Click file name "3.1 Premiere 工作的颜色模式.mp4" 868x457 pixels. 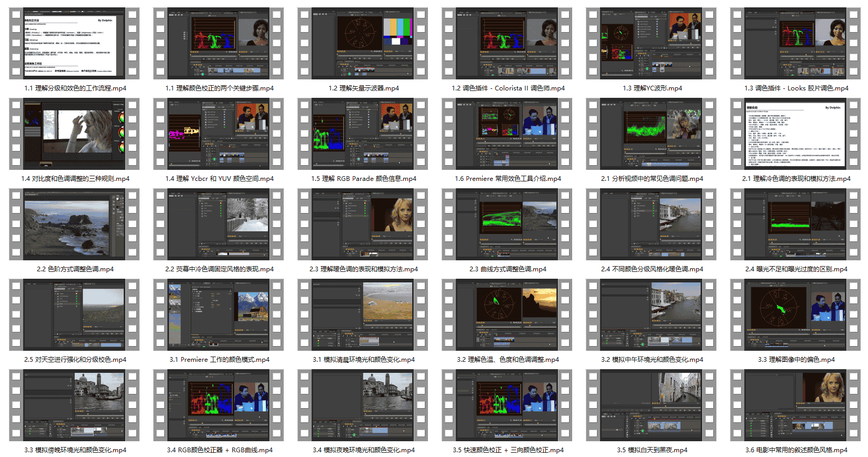tap(220, 360)
